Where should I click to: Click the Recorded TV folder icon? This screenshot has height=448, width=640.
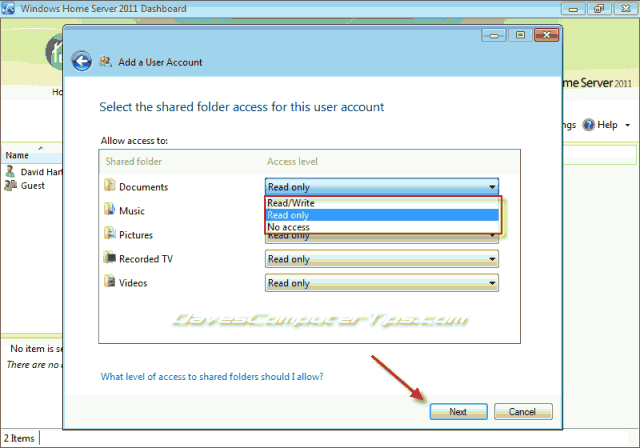point(109,257)
